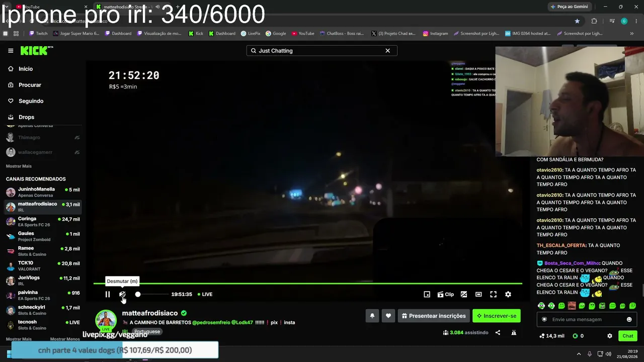Show hidden system tray icons

pyautogui.click(x=579, y=354)
